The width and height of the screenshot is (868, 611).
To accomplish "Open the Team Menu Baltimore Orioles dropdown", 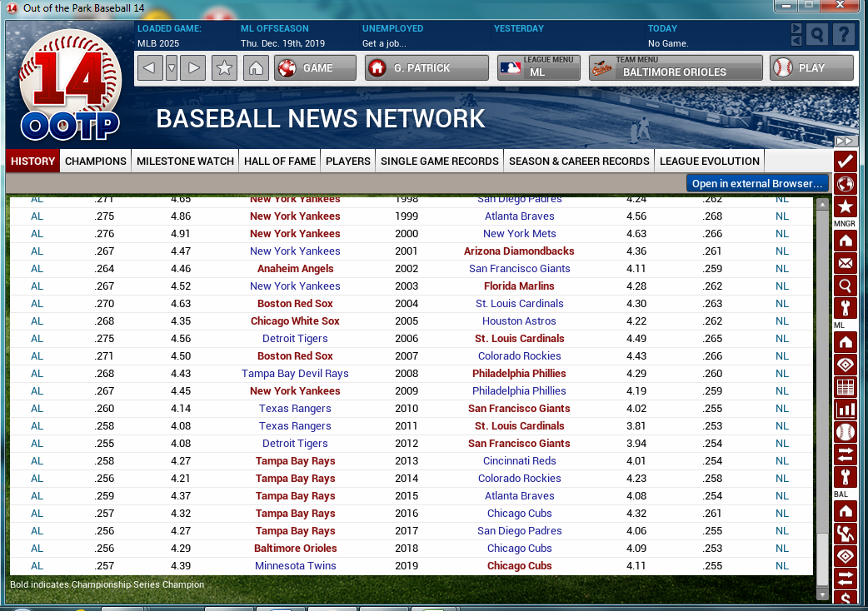I will [x=675, y=68].
